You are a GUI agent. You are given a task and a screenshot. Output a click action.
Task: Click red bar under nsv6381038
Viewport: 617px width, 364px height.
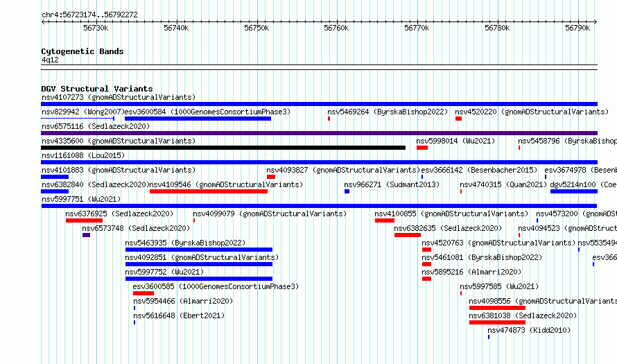[497, 322]
